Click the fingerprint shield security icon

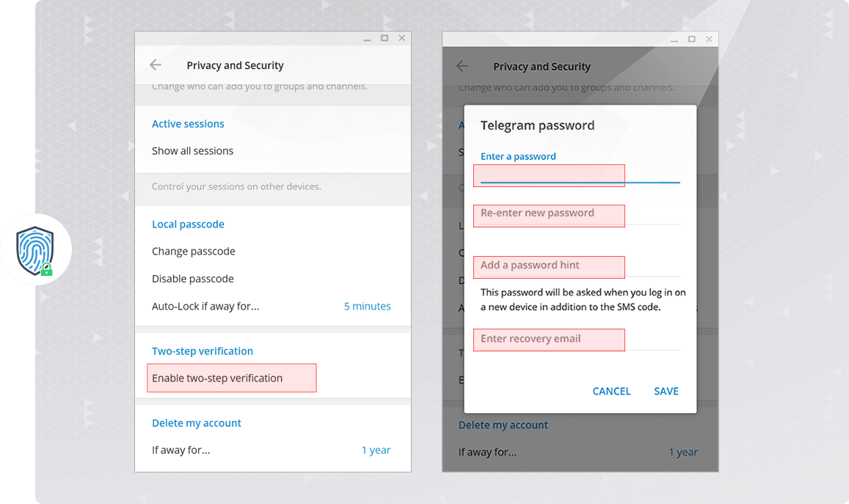[36, 249]
